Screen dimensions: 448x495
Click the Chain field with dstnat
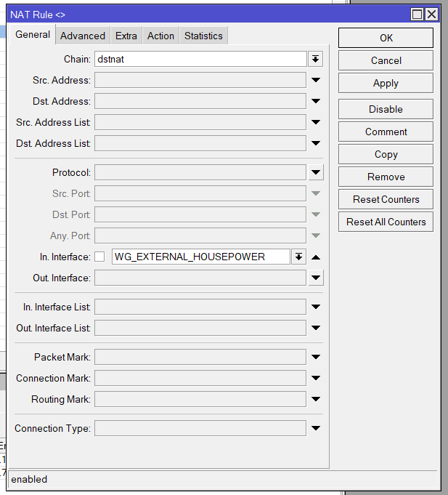[x=200, y=59]
